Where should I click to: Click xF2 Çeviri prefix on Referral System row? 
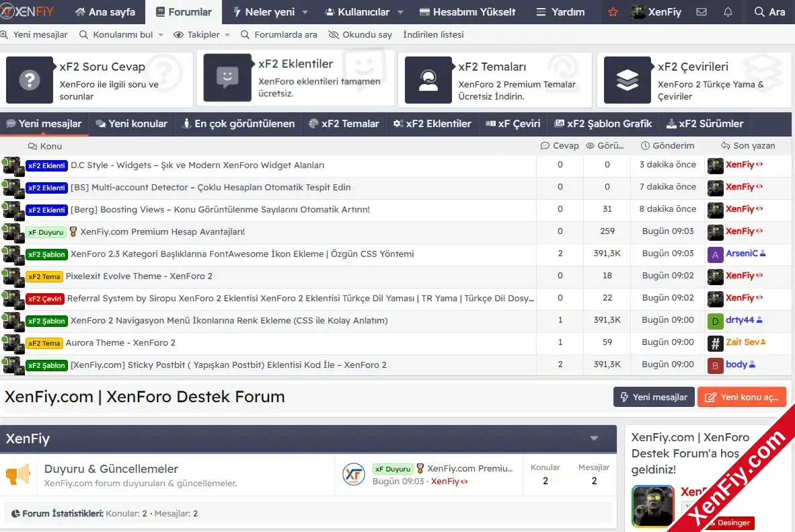point(44,299)
